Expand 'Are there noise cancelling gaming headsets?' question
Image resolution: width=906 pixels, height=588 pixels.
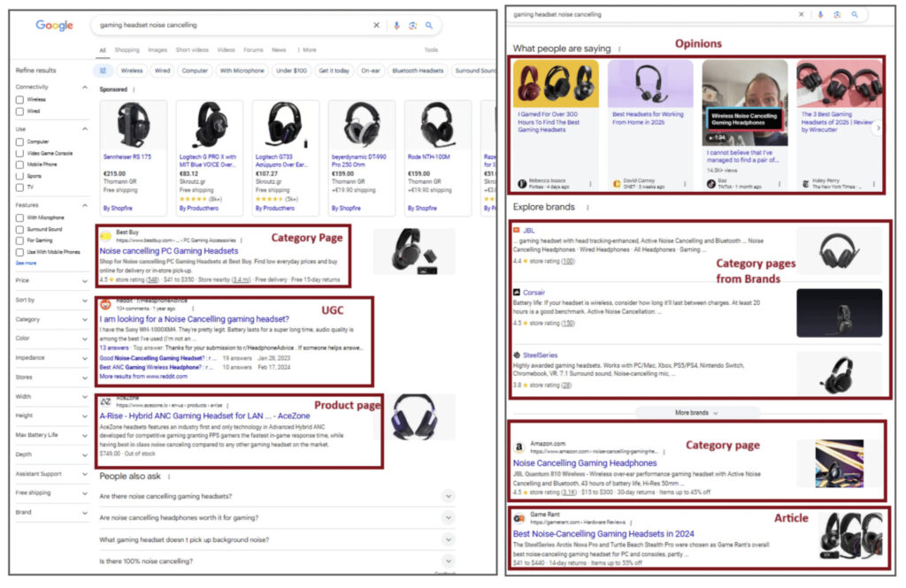coord(449,497)
